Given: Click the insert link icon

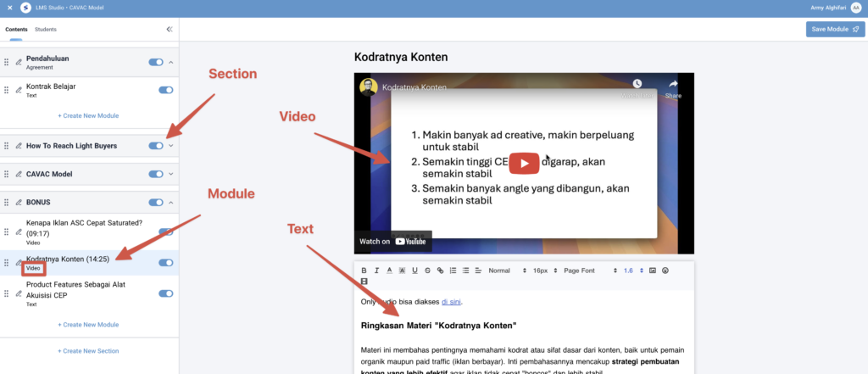Looking at the screenshot, I should pyautogui.click(x=440, y=271).
